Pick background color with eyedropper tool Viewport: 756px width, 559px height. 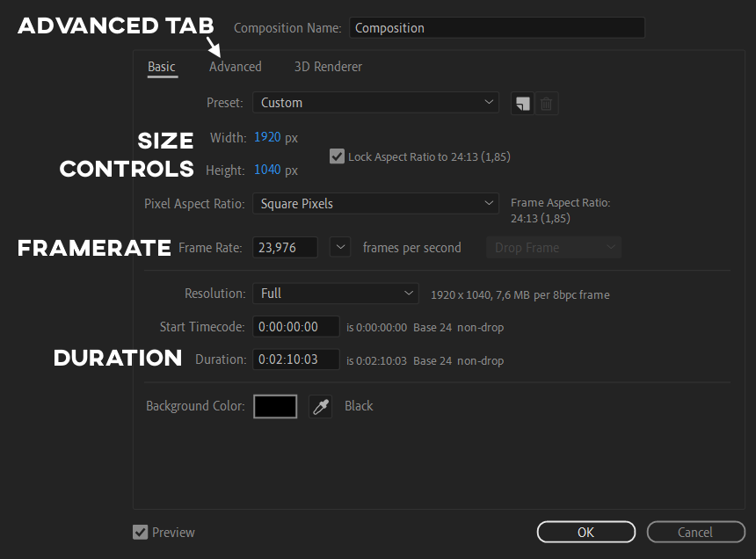tap(321, 406)
